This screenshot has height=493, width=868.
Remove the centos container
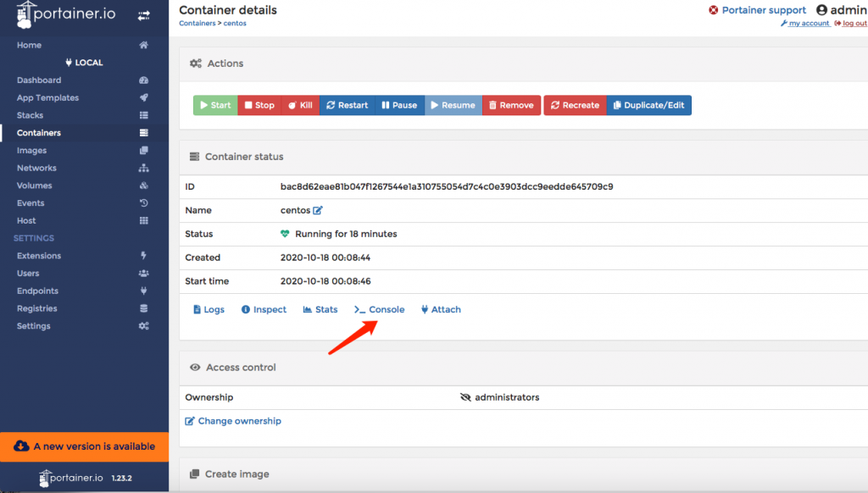click(x=511, y=105)
